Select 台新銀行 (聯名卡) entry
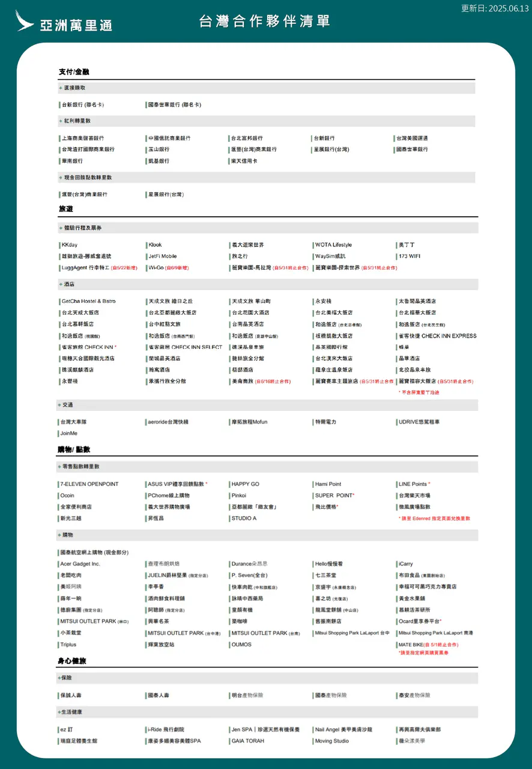 83,105
